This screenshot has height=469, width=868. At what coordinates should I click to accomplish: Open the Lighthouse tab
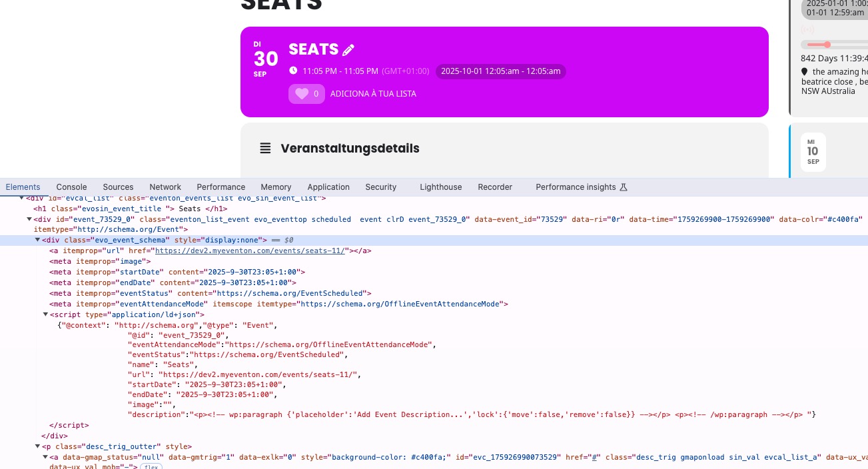point(440,187)
